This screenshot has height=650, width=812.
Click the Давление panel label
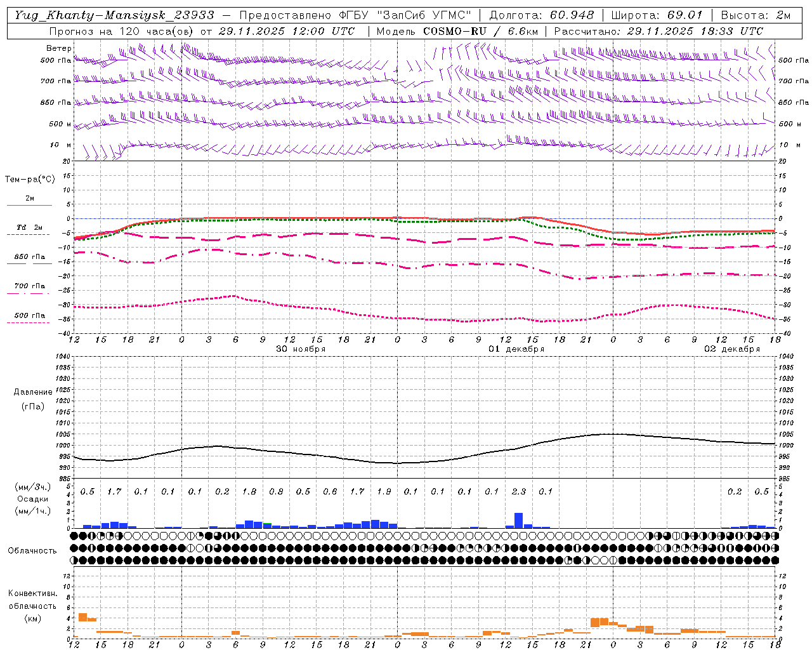pos(33,392)
